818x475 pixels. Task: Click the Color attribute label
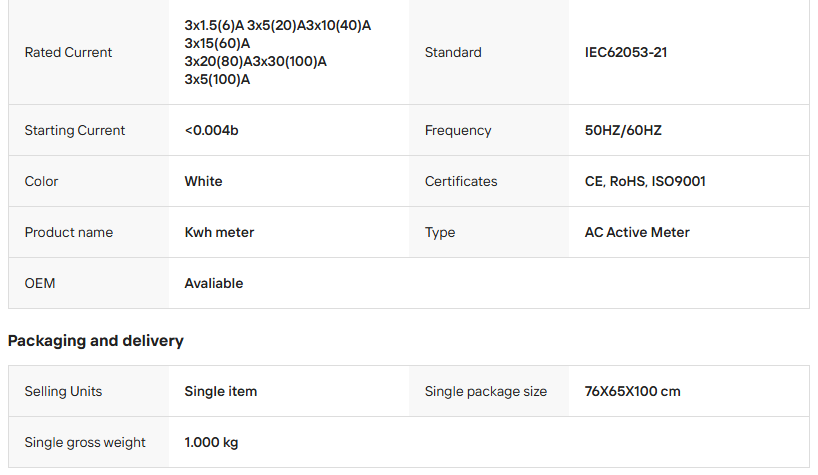41,181
